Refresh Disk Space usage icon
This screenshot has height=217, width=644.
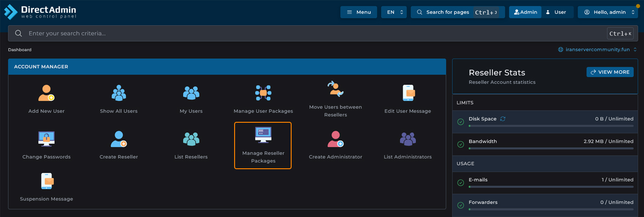(x=503, y=119)
